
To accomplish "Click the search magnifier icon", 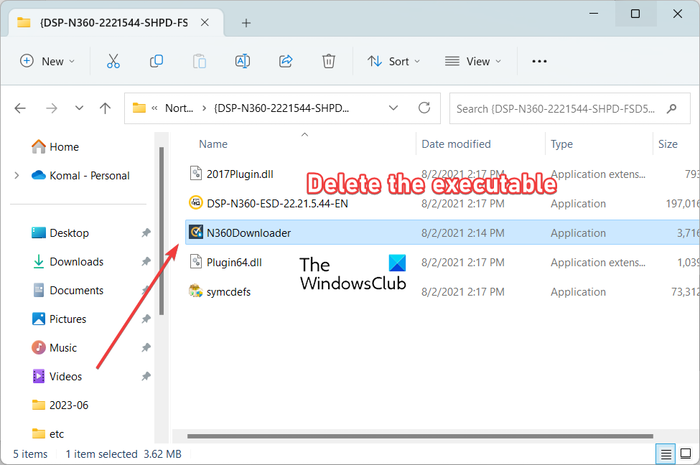I will click(671, 108).
